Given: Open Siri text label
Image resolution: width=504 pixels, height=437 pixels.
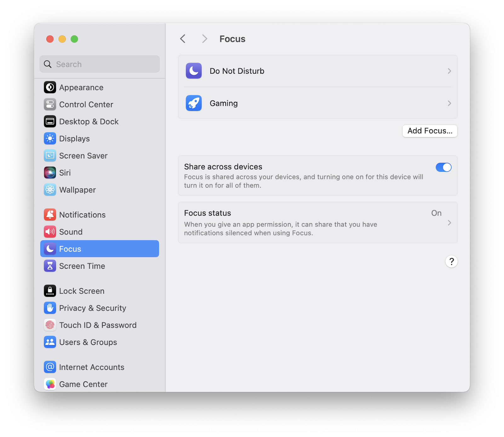Looking at the screenshot, I should (x=65, y=173).
